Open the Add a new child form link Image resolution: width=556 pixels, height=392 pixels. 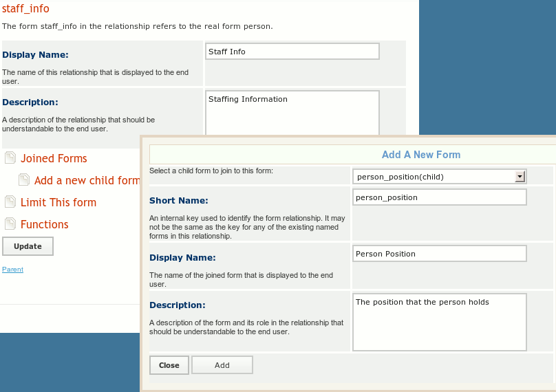(x=87, y=180)
